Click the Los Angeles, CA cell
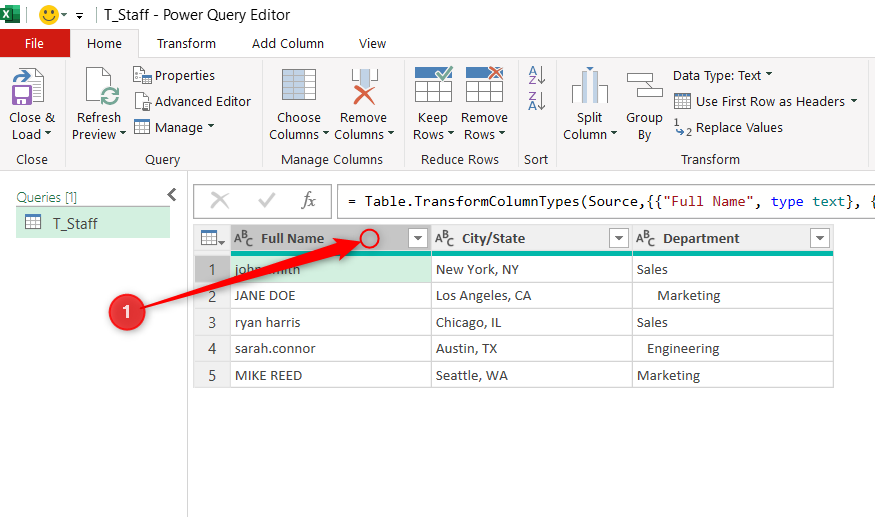This screenshot has width=875, height=517. [532, 296]
